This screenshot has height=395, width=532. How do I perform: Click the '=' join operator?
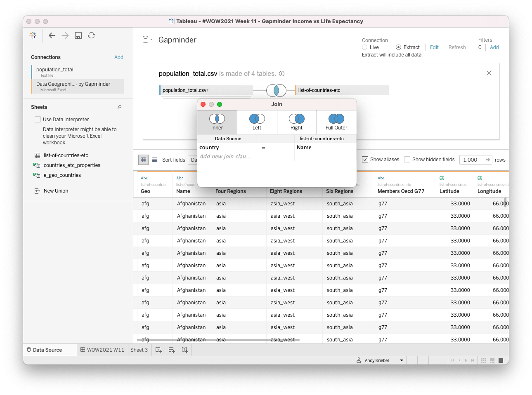tap(277, 148)
